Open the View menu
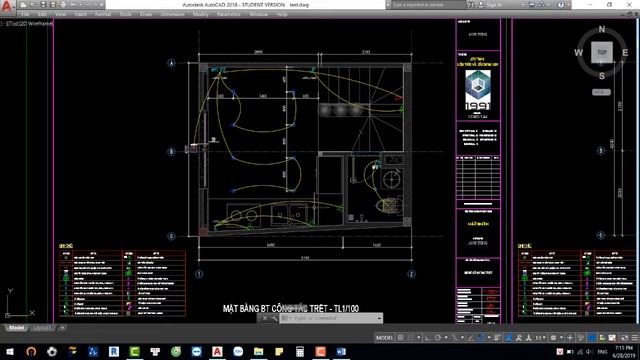 60,14
